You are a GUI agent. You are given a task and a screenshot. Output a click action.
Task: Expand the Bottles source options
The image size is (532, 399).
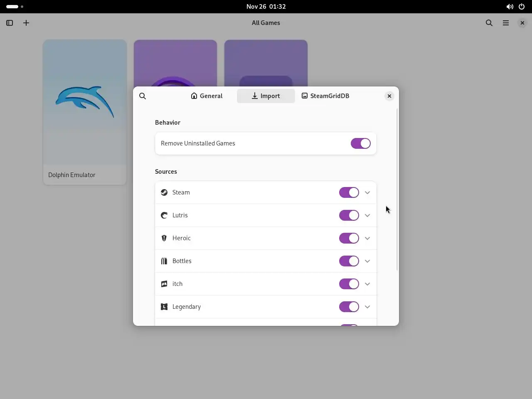tap(367, 261)
